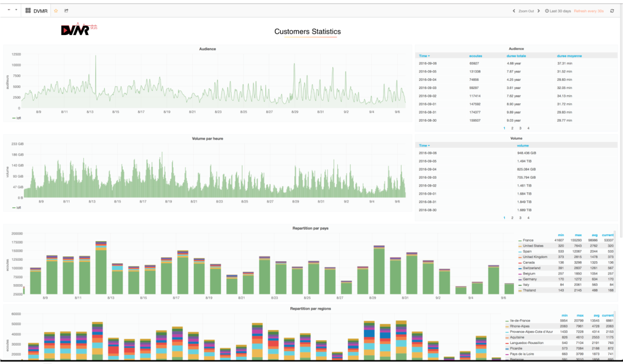Click the manual refresh icon
The image size is (623, 364).
click(x=612, y=11)
